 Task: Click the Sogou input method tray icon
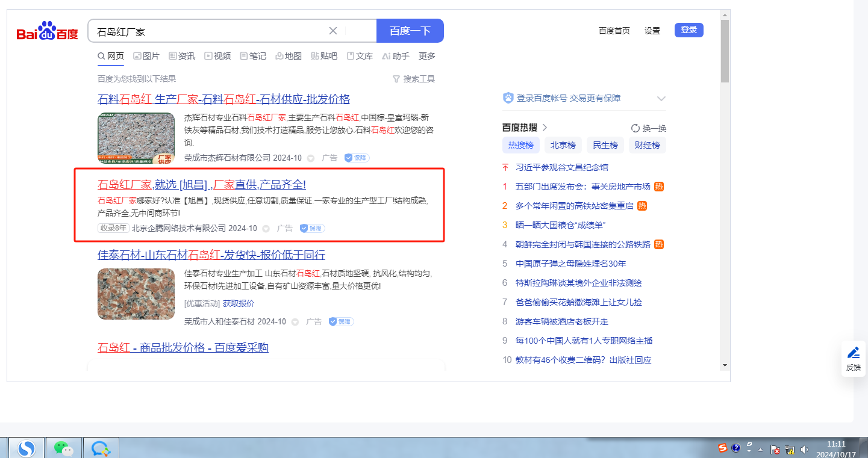723,448
